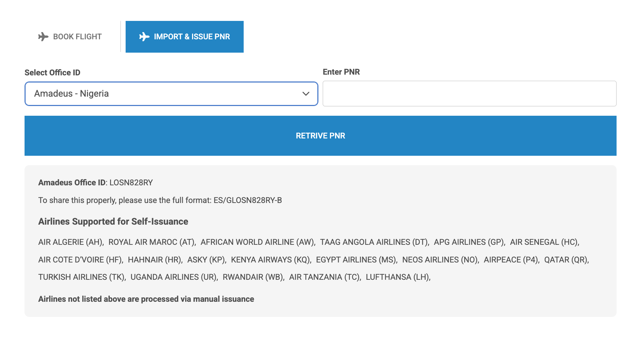Click the chevron arrow in Office ID select
This screenshot has width=644, height=349.
click(306, 94)
